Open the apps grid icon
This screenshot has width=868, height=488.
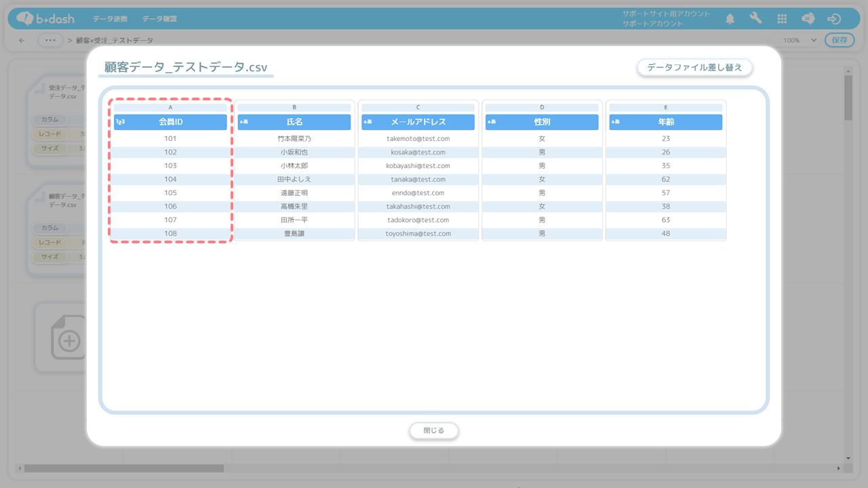pos(782,19)
